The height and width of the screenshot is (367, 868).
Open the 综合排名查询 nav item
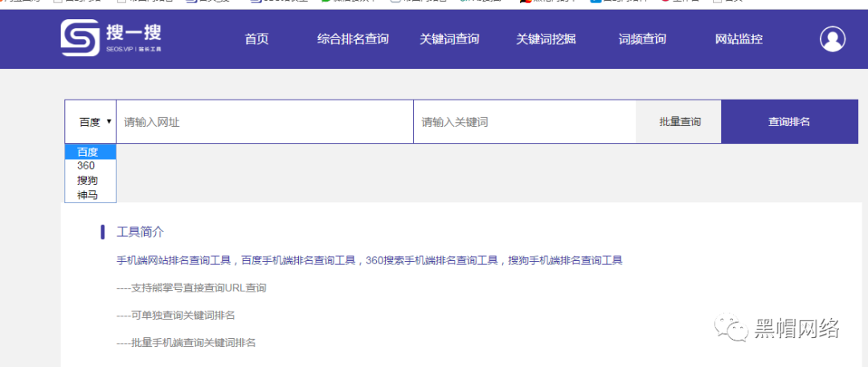[x=353, y=39]
